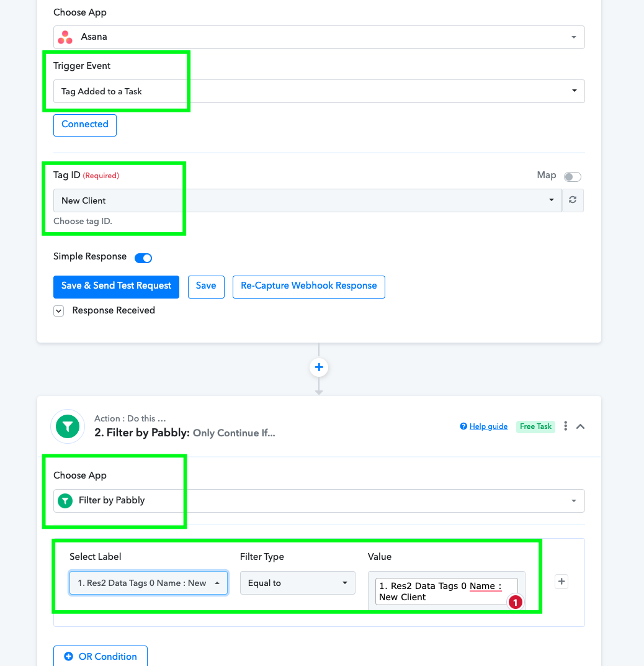644x666 pixels.
Task: Click the OR Condition button
Action: (x=100, y=656)
